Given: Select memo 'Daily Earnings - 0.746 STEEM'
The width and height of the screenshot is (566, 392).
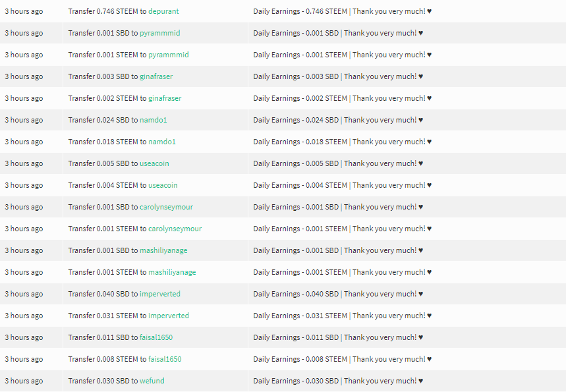Looking at the screenshot, I should click(x=300, y=12).
